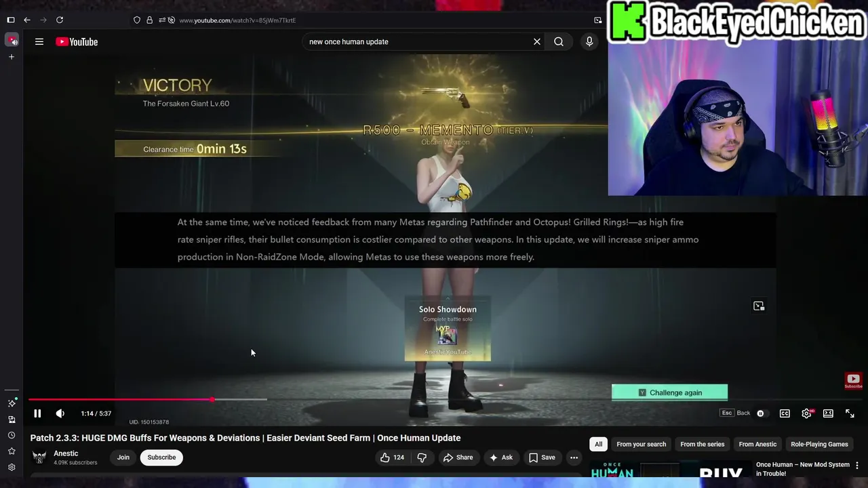
Task: Open the sparkle AI icon in browser sidebar
Action: (12, 403)
